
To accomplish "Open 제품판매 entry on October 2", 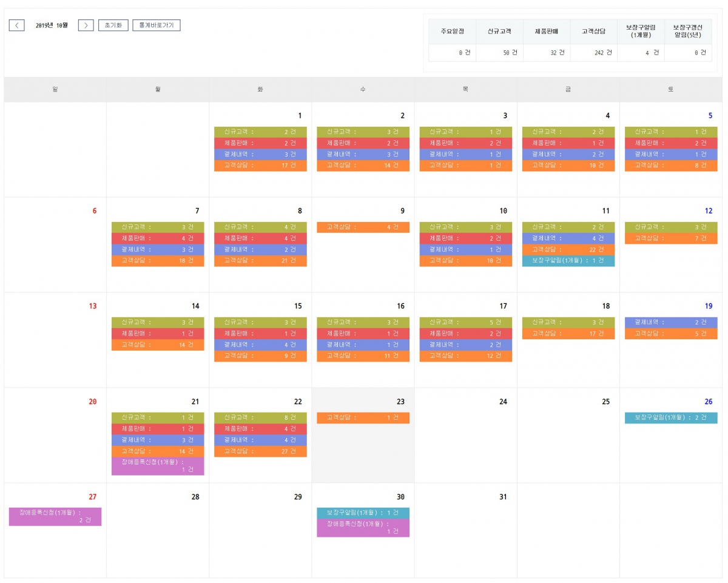I will tap(363, 143).
